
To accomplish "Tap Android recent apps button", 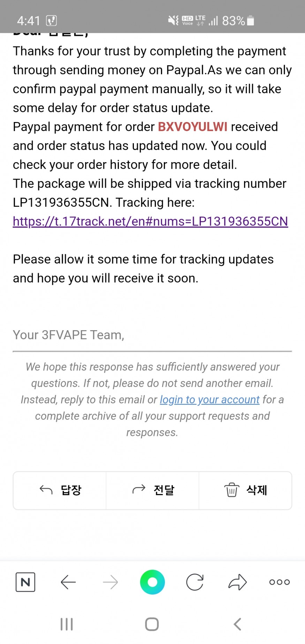I will (x=67, y=624).
